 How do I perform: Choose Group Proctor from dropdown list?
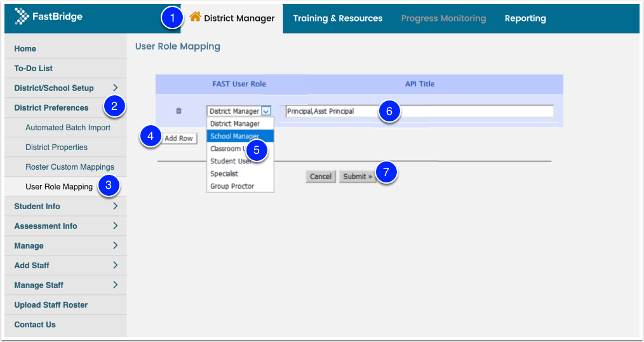point(240,186)
